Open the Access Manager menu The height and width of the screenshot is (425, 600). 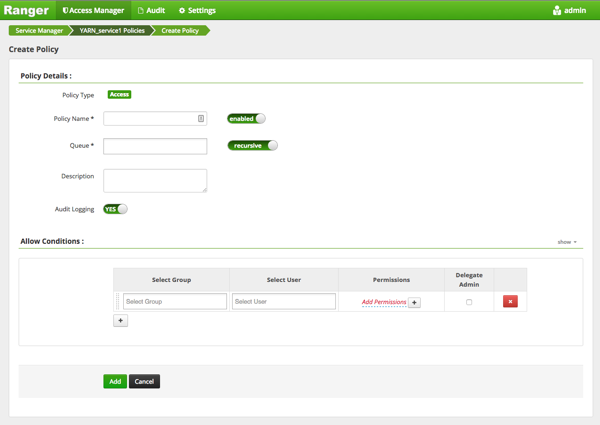[x=94, y=10]
